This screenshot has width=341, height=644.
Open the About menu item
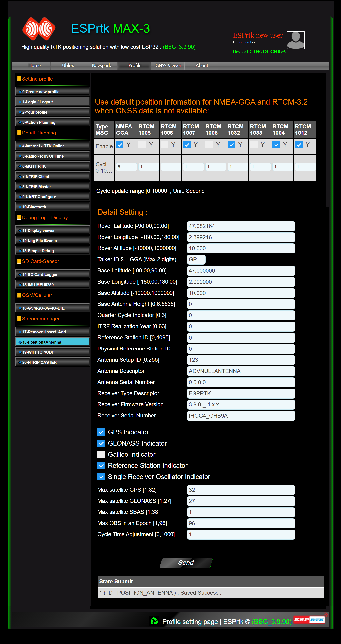pos(202,66)
